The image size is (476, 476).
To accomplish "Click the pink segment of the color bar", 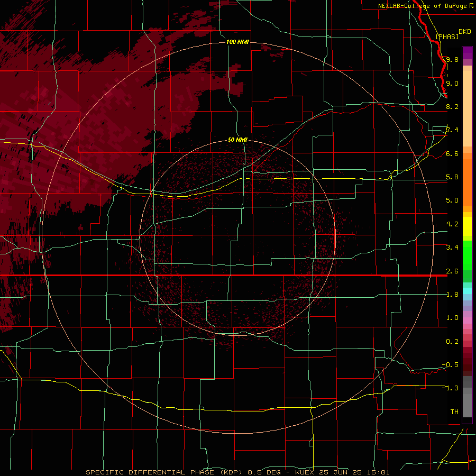I will click(x=467, y=321).
